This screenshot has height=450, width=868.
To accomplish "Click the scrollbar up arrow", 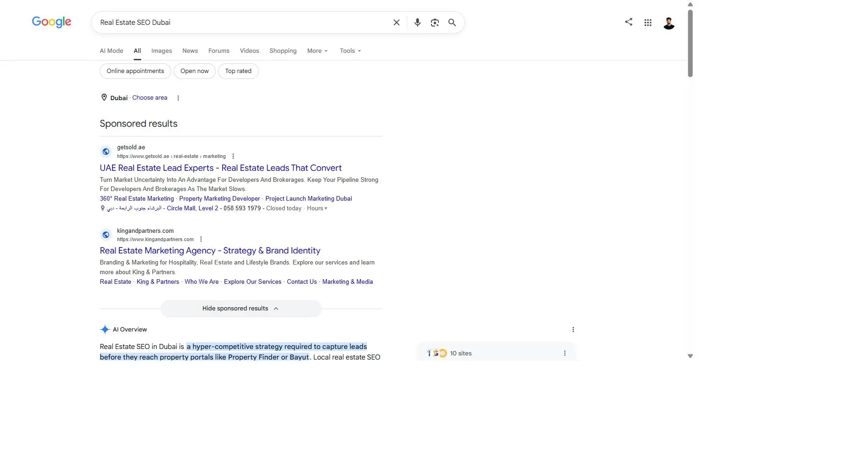I will coord(690,5).
